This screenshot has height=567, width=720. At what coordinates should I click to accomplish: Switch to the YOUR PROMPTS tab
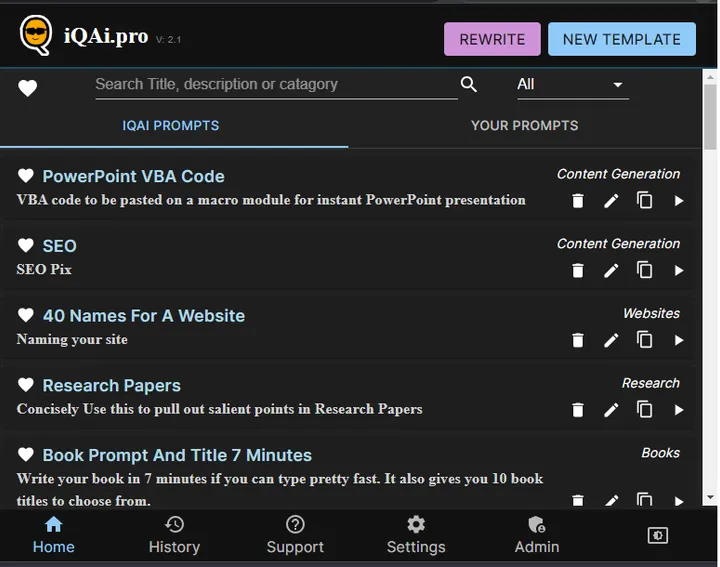pos(525,126)
